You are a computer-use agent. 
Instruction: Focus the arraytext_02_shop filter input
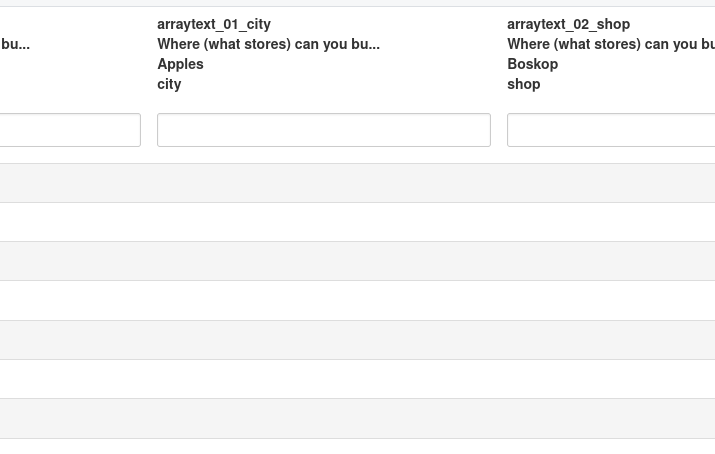pyautogui.click(x=610, y=130)
